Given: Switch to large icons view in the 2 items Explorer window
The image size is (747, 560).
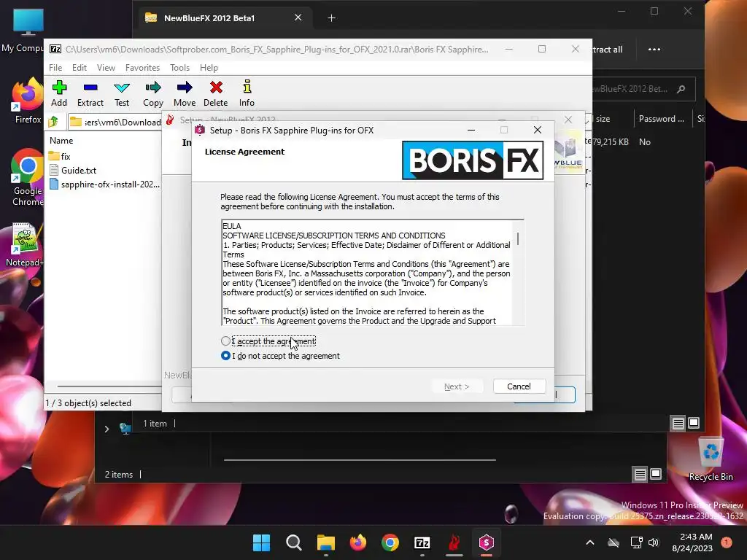Looking at the screenshot, I should [x=656, y=474].
